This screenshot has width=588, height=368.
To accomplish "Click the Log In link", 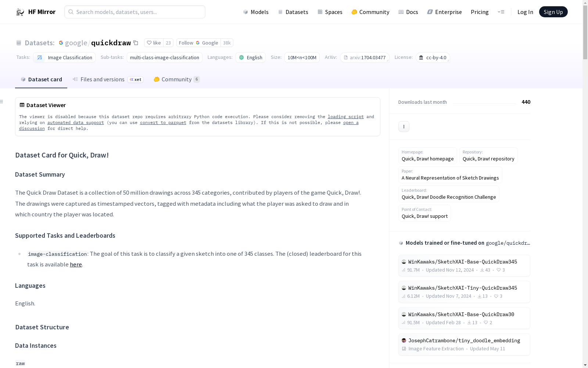I will (x=525, y=12).
